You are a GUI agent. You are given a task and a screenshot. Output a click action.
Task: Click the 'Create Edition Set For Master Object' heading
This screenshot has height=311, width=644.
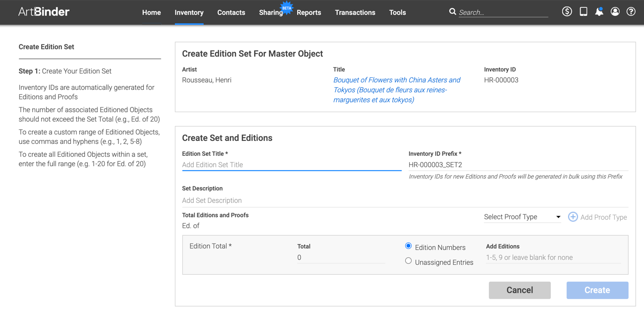point(253,54)
